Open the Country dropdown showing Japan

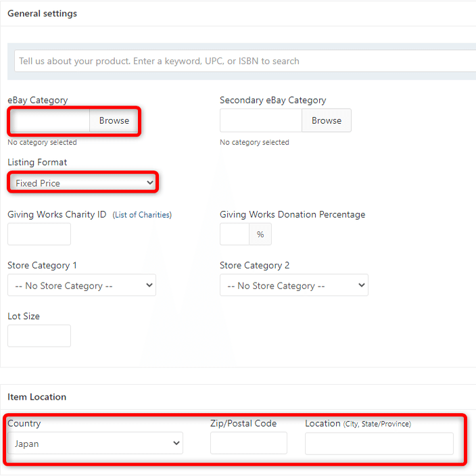pyautogui.click(x=95, y=444)
